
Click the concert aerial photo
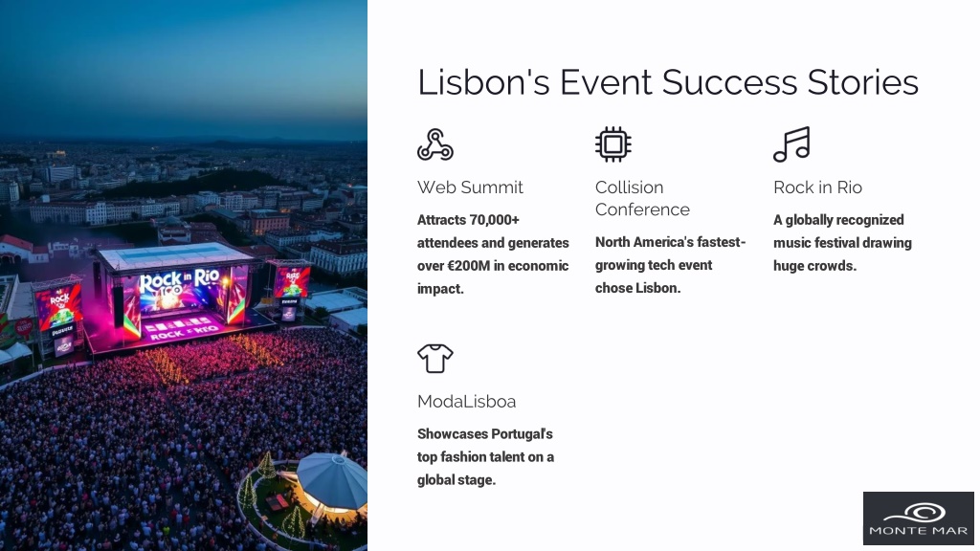coord(184,275)
